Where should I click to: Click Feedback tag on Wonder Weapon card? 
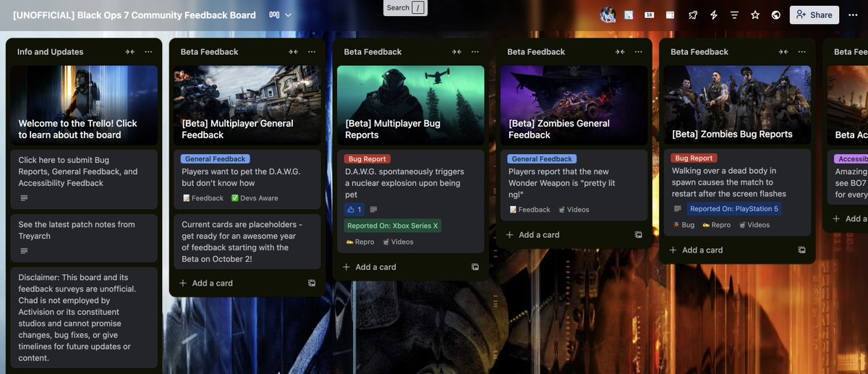(x=530, y=210)
